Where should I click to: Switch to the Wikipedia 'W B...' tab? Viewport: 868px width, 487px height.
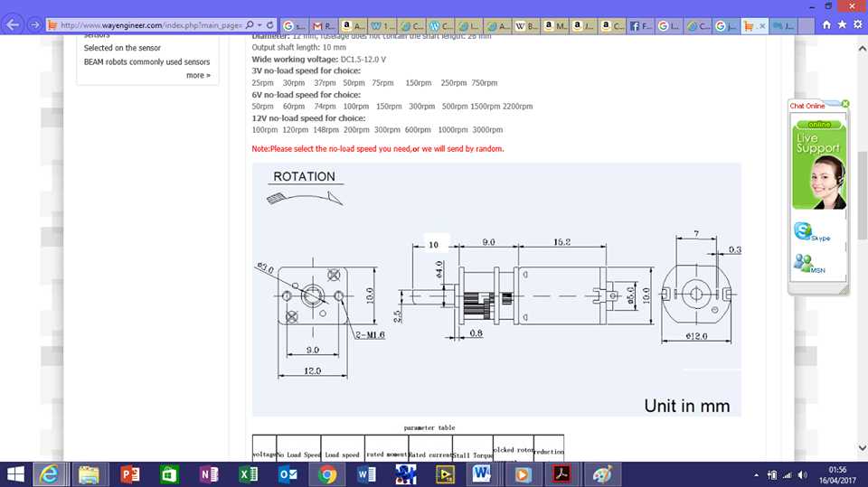pyautogui.click(x=526, y=25)
